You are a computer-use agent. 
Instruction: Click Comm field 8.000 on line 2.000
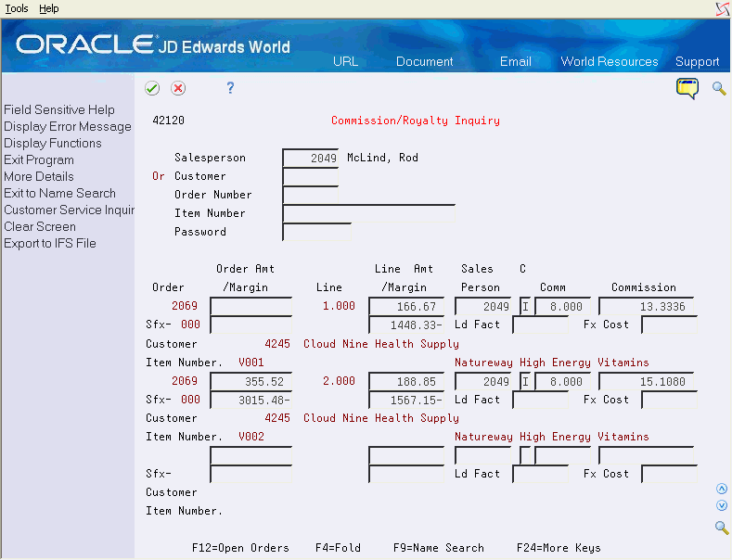tap(563, 382)
